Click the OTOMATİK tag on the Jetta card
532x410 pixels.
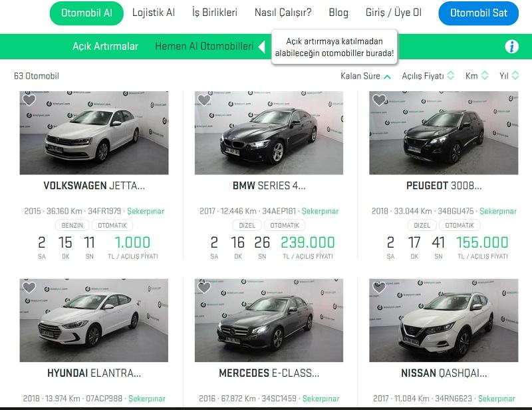(112, 225)
